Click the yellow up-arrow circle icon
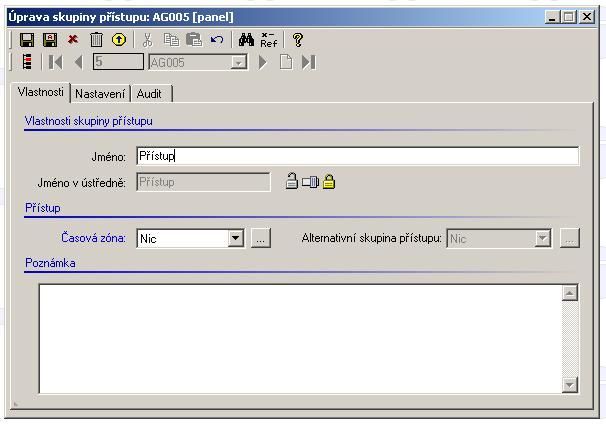The height and width of the screenshot is (432, 606). point(119,39)
